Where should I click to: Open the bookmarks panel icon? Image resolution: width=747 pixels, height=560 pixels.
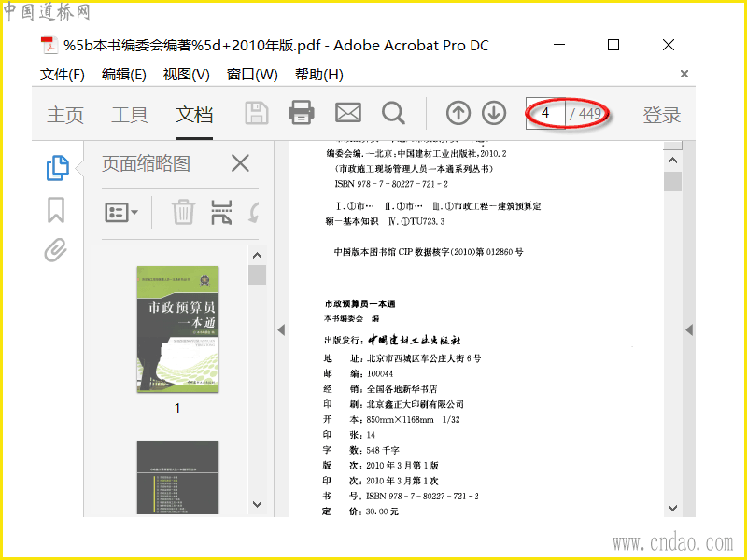(x=56, y=210)
